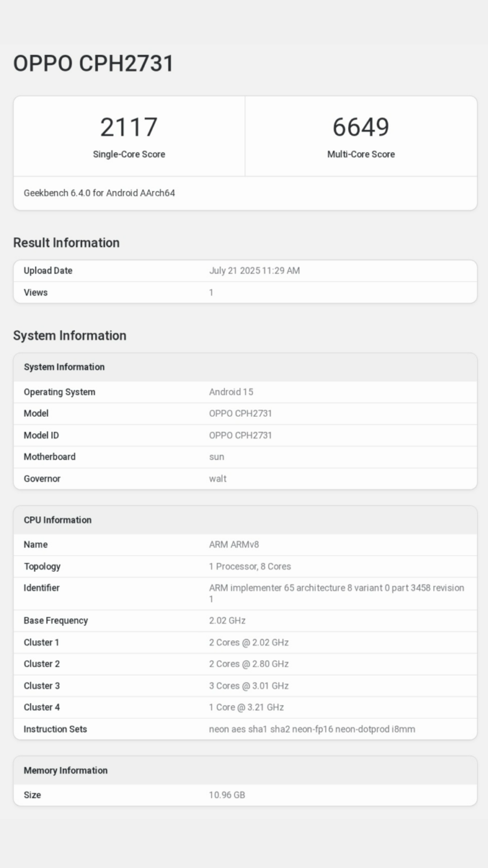Select the upload date July 21 2025
The image size is (488, 868).
254,271
